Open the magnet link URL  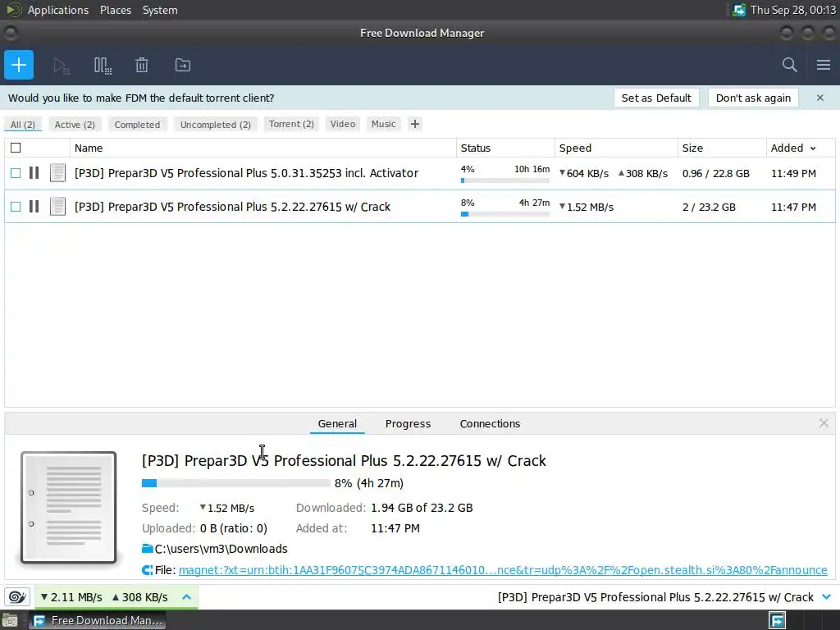[503, 570]
